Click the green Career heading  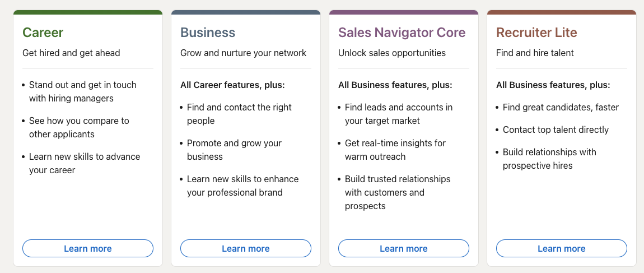[43, 33]
